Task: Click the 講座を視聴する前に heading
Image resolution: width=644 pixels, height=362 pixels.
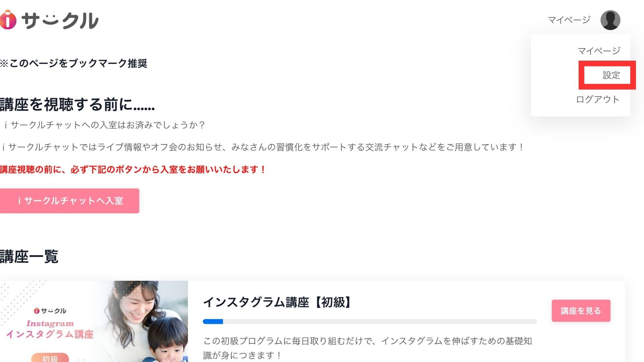Action: click(x=77, y=105)
